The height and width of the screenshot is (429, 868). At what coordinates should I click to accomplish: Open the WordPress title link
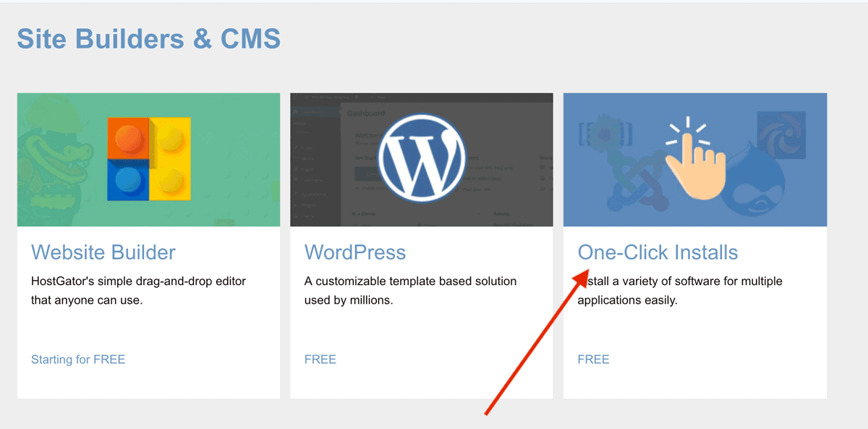pyautogui.click(x=355, y=252)
